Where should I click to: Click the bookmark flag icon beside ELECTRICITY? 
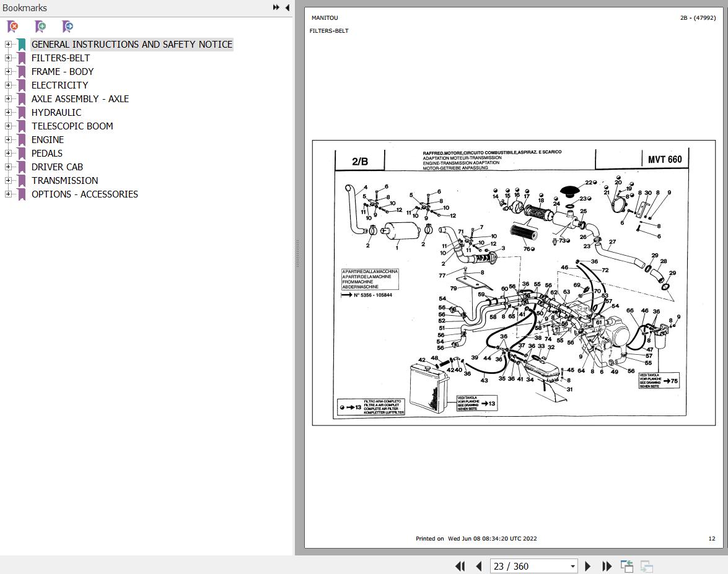click(22, 85)
